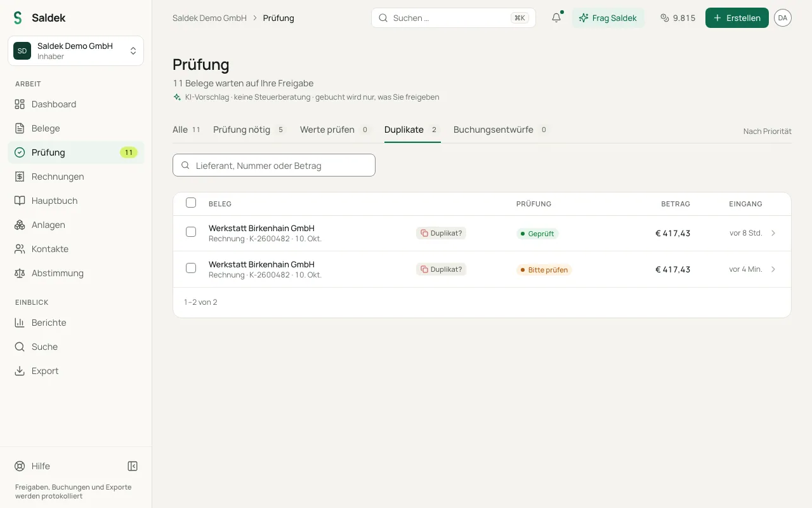Go to Belege in the sidebar

coord(76,128)
